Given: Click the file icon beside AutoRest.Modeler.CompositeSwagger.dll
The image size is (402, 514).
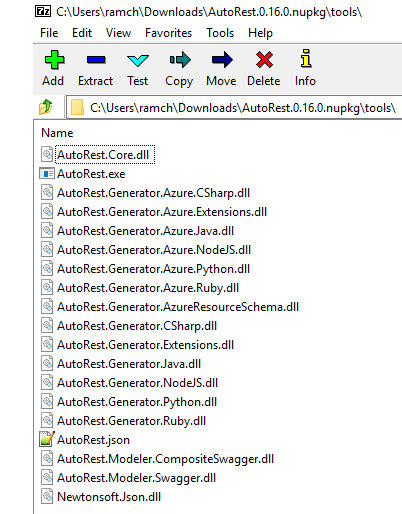Looking at the screenshot, I should [x=47, y=458].
